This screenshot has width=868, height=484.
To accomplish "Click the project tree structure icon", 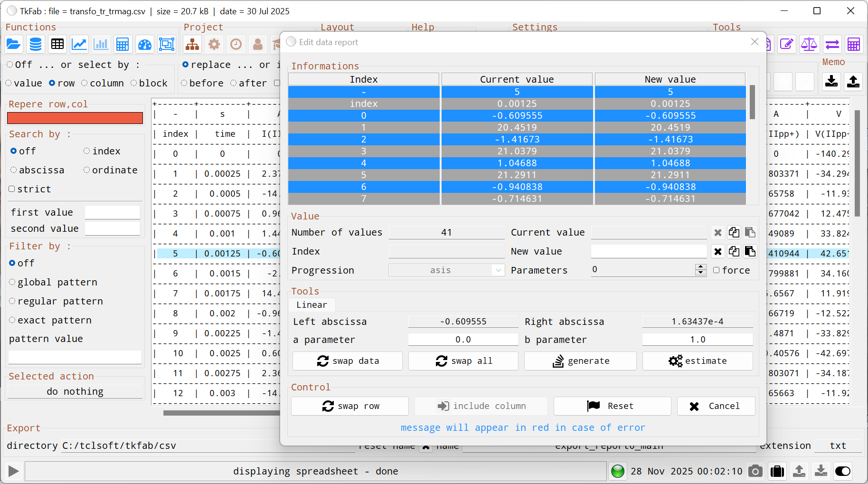I will 192,44.
